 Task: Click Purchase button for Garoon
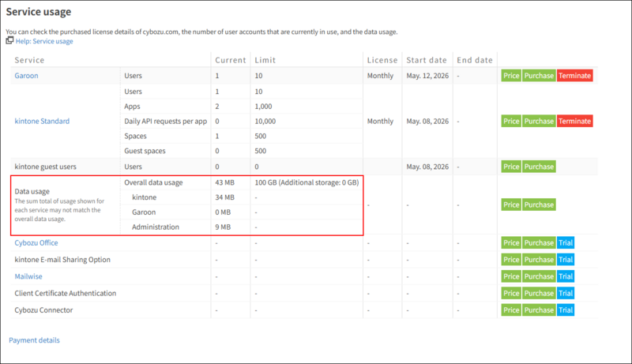point(539,76)
